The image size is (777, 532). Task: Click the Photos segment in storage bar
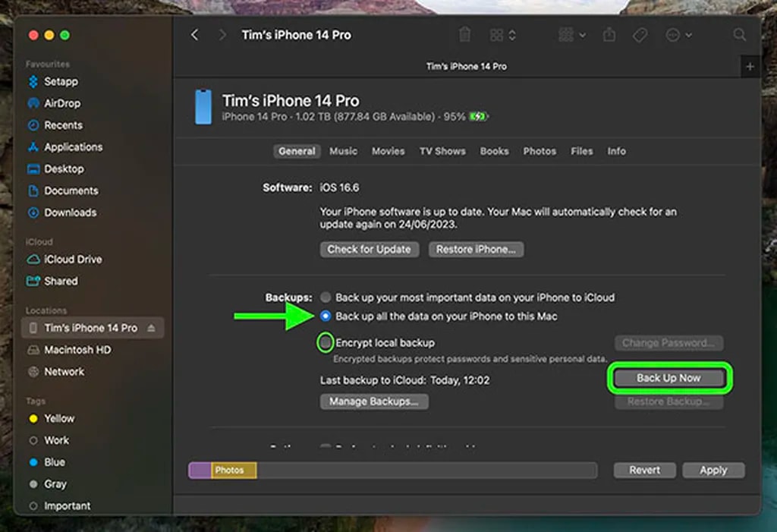pos(234,471)
